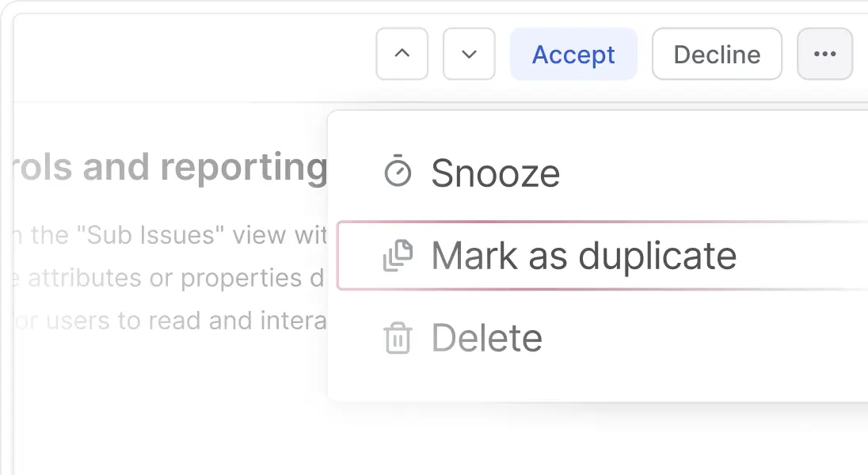The height and width of the screenshot is (475, 868).
Task: Click the description line mentioning "Sub Issues" view
Action: [x=170, y=235]
